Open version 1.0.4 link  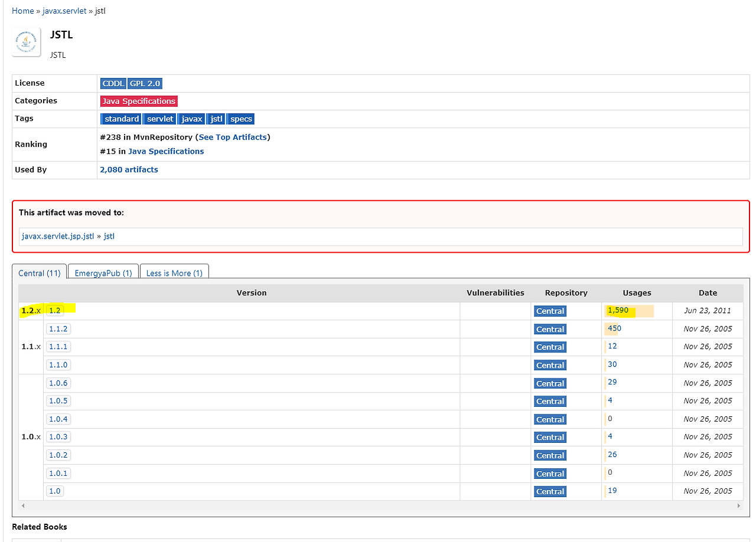click(x=58, y=419)
